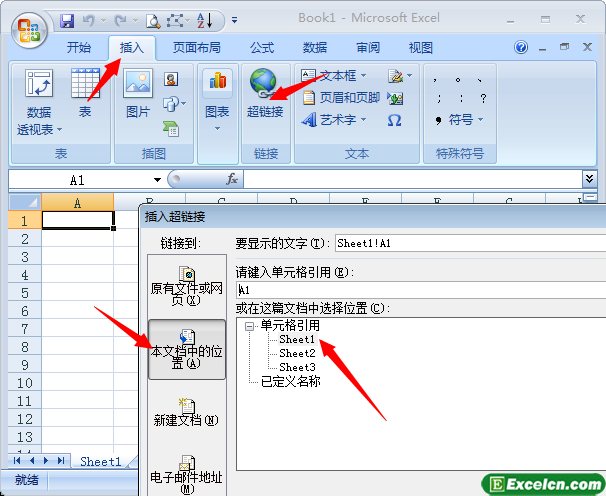The image size is (606, 496).
Task: Insert a 图片 picture from file
Action: [138, 93]
